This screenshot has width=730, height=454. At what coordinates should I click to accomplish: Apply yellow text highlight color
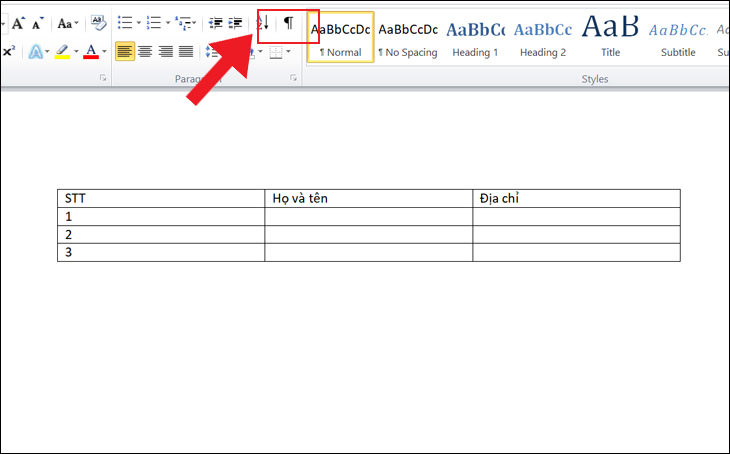pos(61,51)
